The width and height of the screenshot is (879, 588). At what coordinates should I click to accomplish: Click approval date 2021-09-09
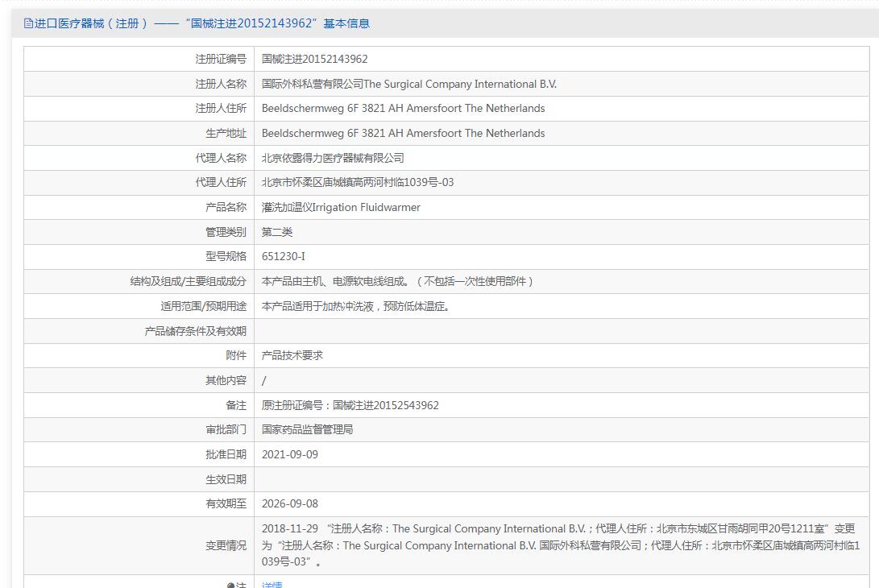pos(290,454)
